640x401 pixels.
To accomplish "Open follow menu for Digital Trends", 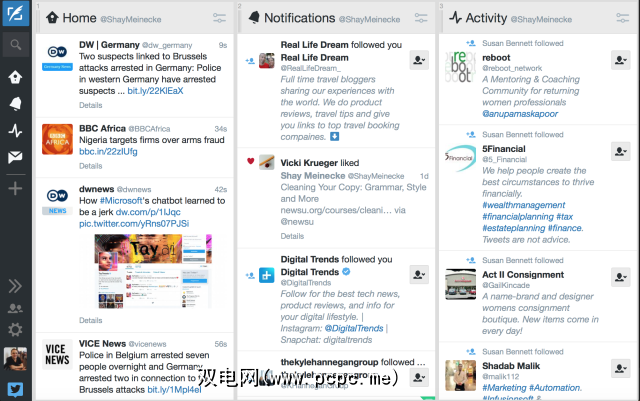I will tap(419, 274).
